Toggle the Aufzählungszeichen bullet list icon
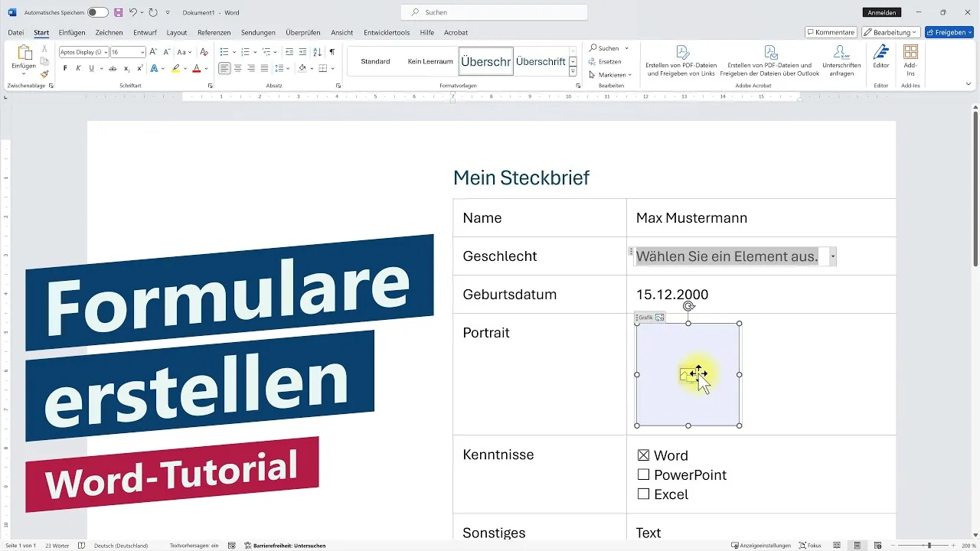The image size is (980, 551). pyautogui.click(x=224, y=52)
